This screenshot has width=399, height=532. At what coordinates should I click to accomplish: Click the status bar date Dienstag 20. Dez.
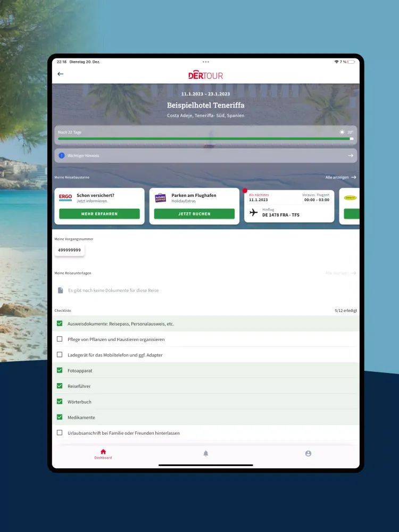point(85,62)
